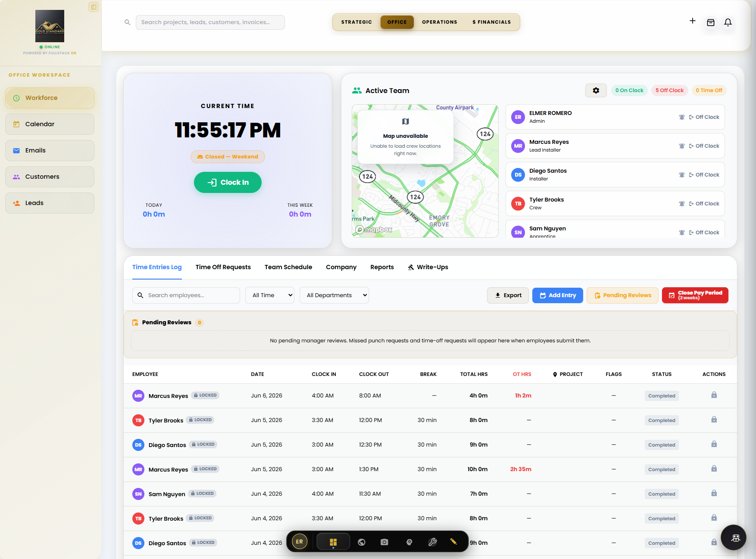Image resolution: width=756 pixels, height=559 pixels.
Task: Filter by the 0 Time Off badge
Action: (x=709, y=90)
